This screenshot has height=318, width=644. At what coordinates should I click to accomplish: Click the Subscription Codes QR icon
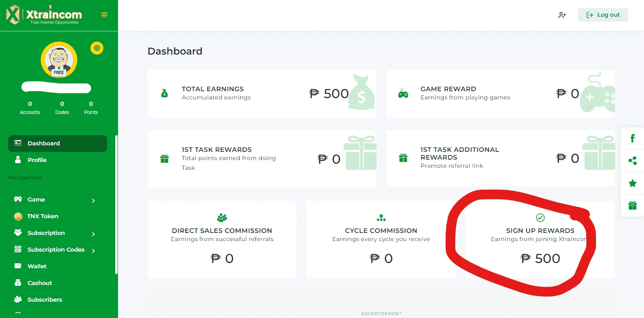pos(18,249)
